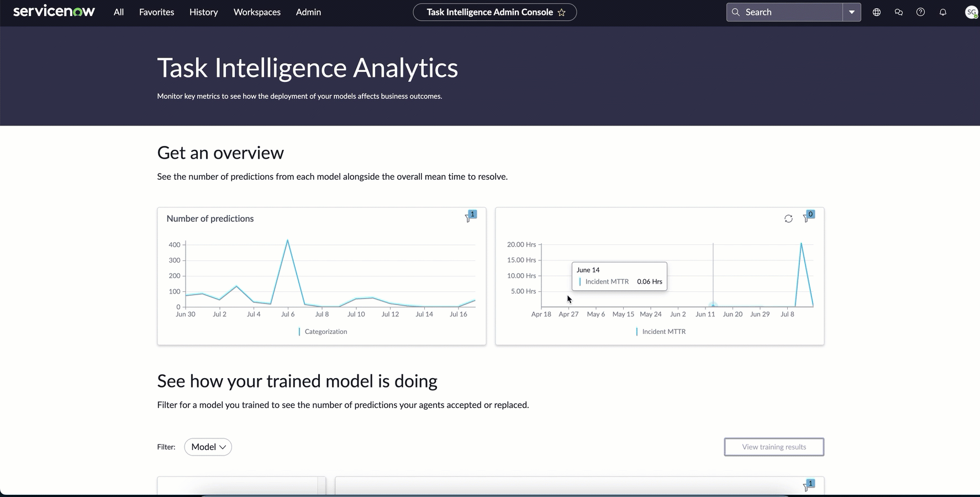Click the Jul 8 spike on MTTR chart
The height and width of the screenshot is (497, 980).
(x=801, y=243)
